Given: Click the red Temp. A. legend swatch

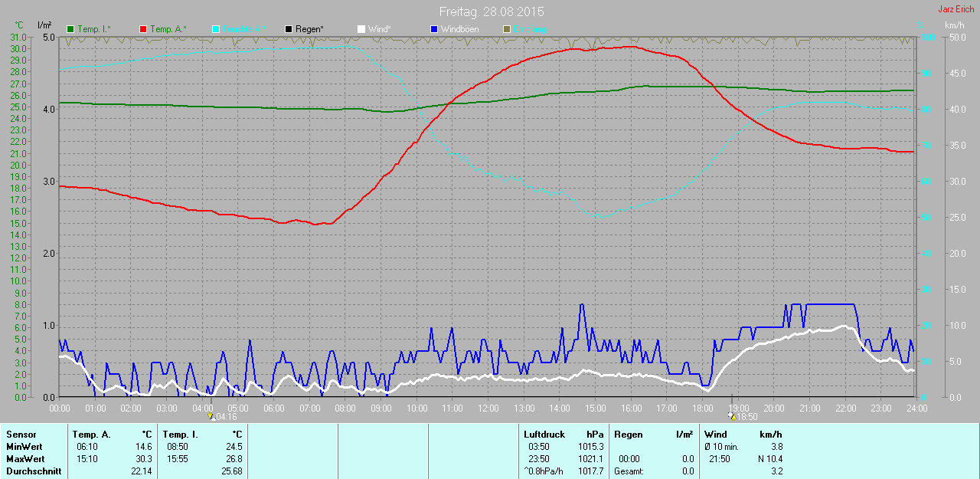Looking at the screenshot, I should (x=142, y=29).
